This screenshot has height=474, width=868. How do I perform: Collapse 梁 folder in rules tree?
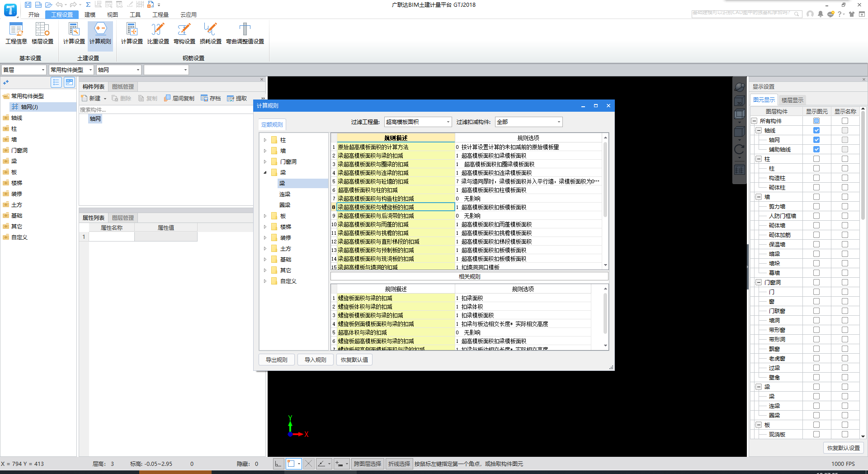(265, 173)
